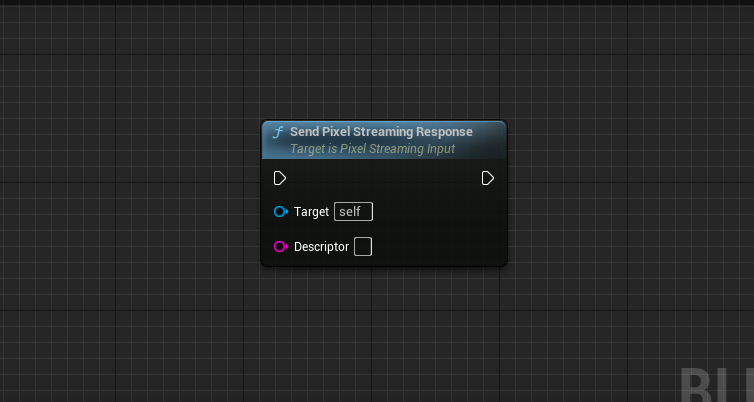Click the function "f" icon in node header

pos(278,133)
